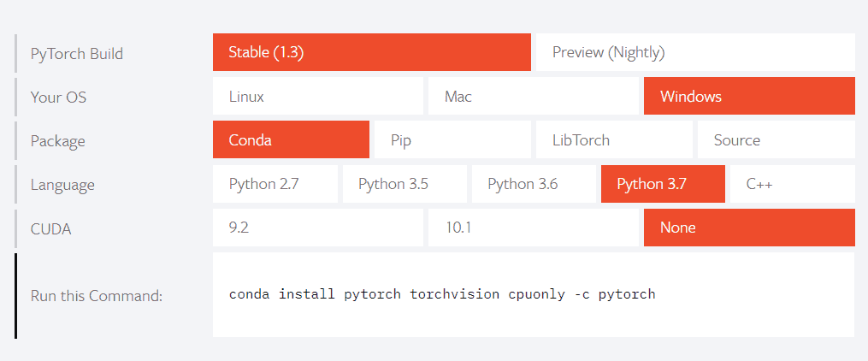868x361 pixels.
Task: Pick Python 3.5 language
Action: point(404,184)
